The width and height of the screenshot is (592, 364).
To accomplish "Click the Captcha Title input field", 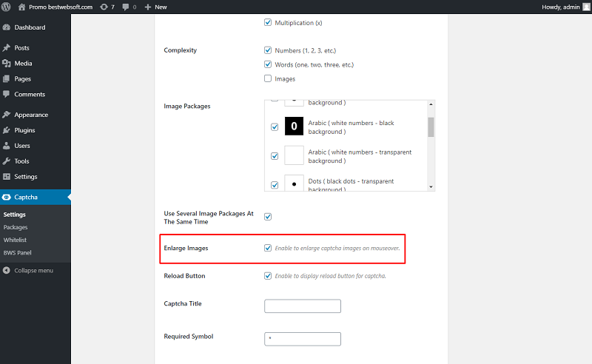I will click(303, 306).
